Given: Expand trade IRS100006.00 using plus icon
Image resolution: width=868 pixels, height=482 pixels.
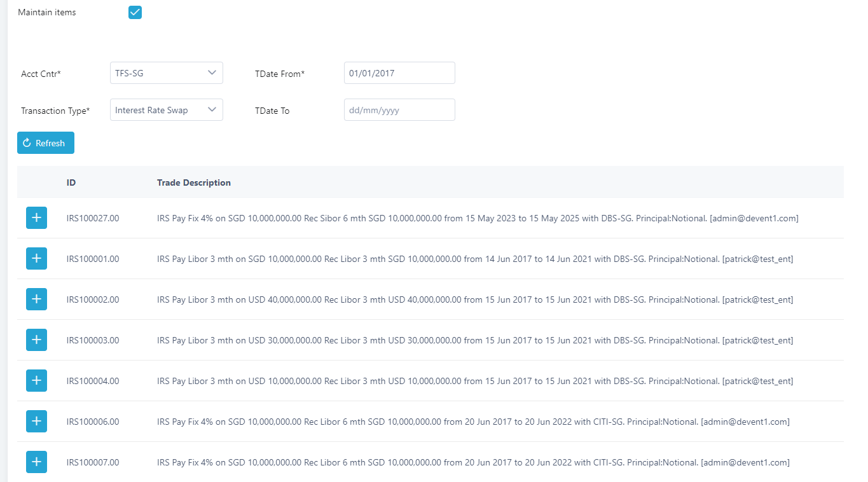Looking at the screenshot, I should click(36, 422).
